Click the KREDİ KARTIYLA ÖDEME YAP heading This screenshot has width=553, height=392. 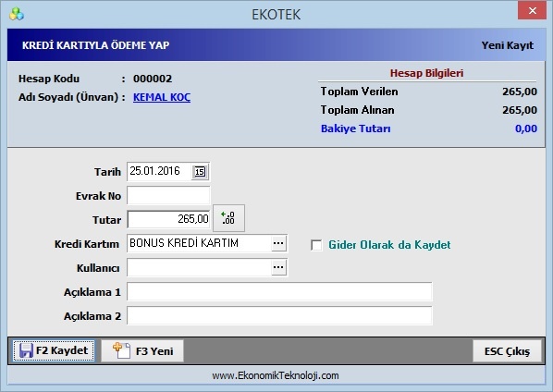[95, 45]
